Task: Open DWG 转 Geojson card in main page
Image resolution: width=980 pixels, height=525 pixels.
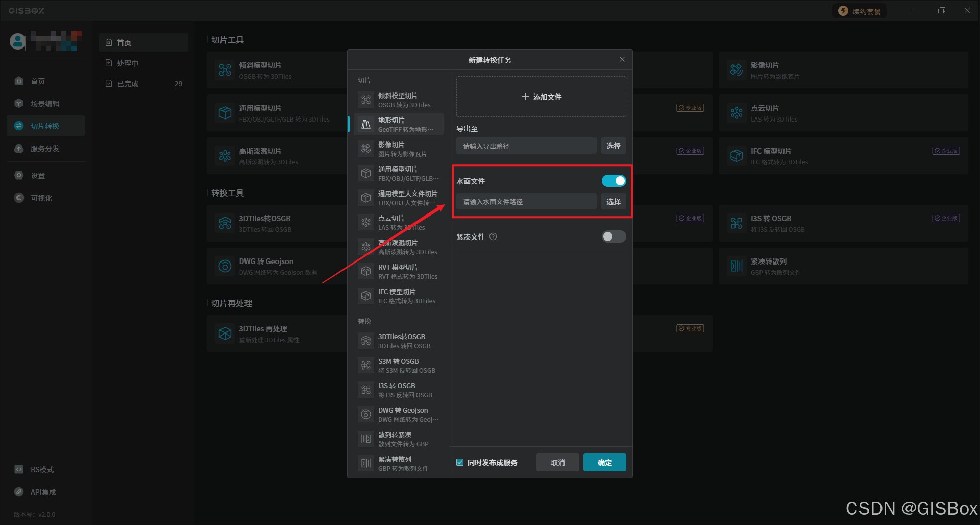Action: click(x=277, y=266)
